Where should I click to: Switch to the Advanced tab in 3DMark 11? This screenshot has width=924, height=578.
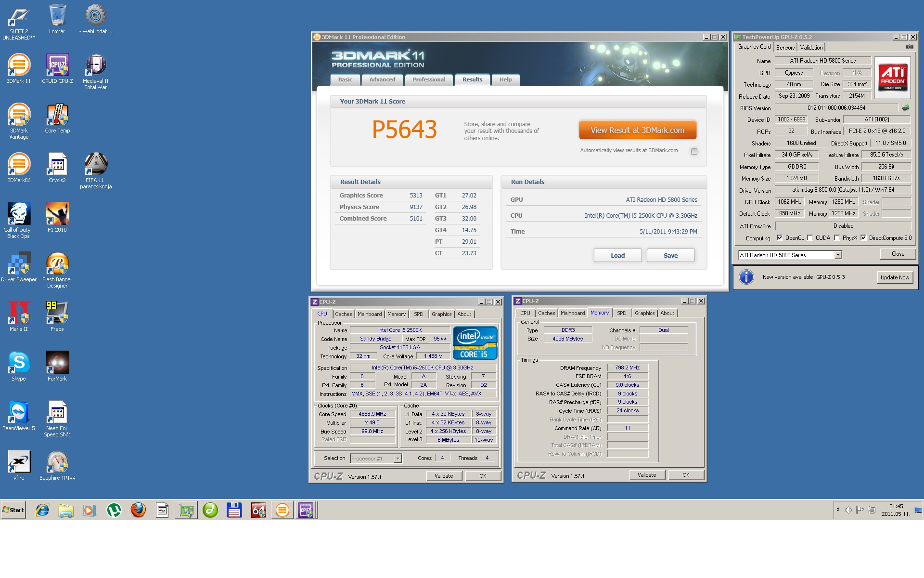coord(382,80)
